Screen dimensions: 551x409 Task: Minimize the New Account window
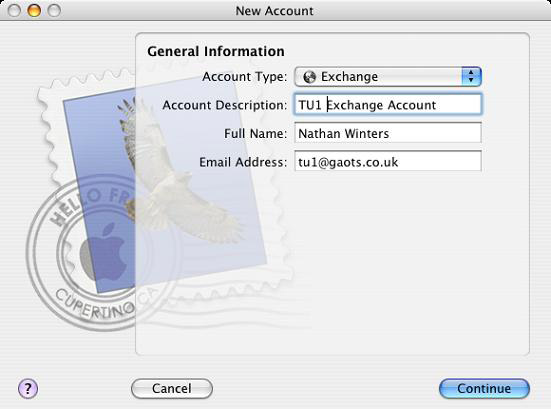click(34, 11)
